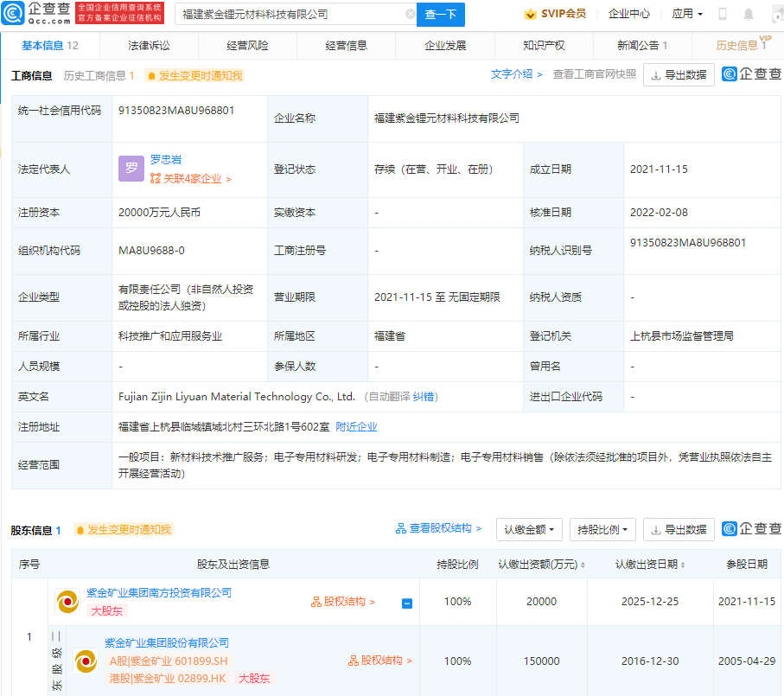Click 紫金矿业集团股份 company logo
Image resolution: width=784 pixels, height=696 pixels.
point(86,661)
